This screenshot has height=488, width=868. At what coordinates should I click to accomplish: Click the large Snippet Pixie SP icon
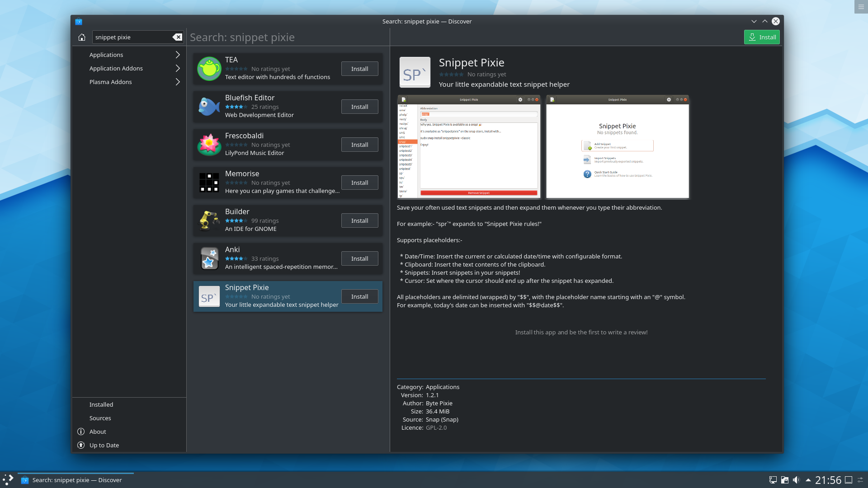click(415, 72)
